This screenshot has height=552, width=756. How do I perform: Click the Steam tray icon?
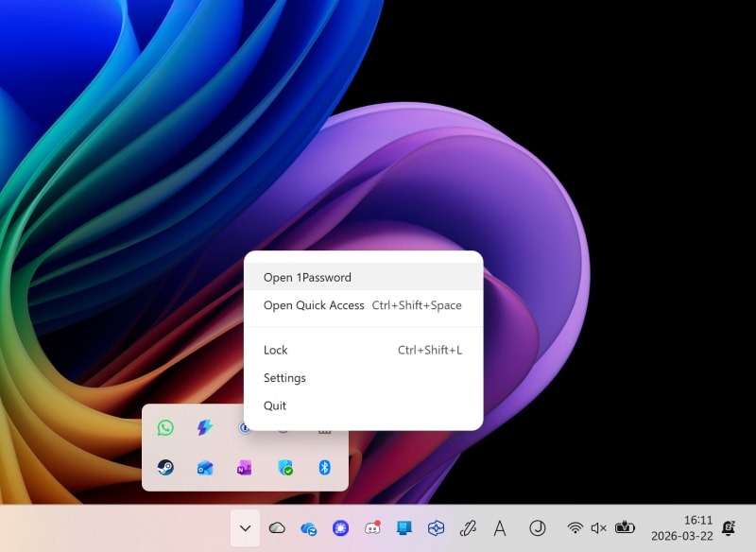pyautogui.click(x=165, y=468)
